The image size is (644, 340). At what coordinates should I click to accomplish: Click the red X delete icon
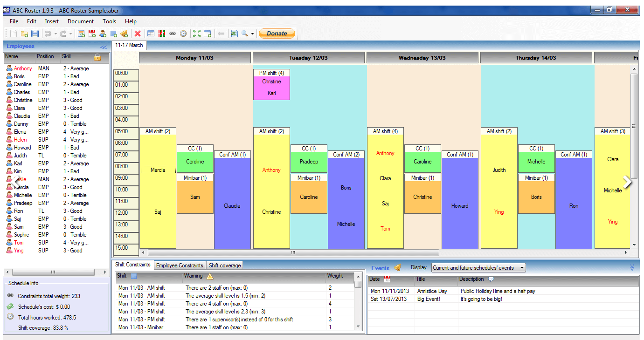138,34
